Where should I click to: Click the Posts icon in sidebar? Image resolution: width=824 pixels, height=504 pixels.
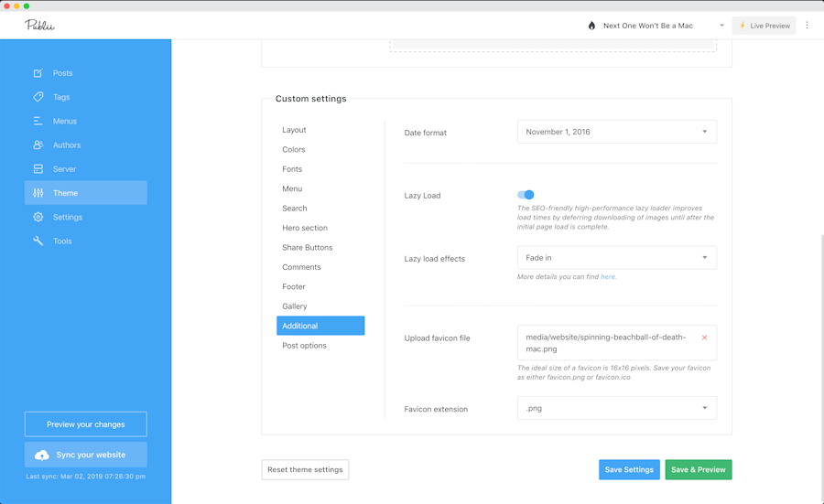(x=38, y=73)
